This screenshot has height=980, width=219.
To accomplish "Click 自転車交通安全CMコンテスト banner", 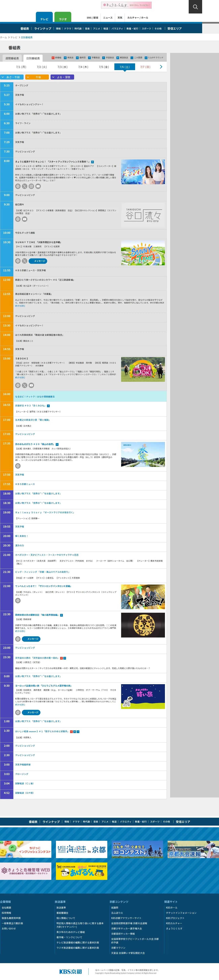I will [x=137, y=849].
